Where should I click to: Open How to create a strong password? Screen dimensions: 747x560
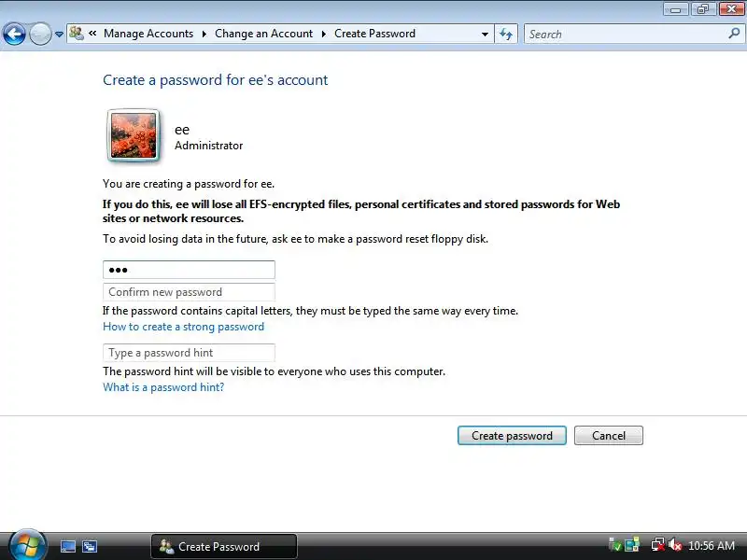(x=183, y=327)
